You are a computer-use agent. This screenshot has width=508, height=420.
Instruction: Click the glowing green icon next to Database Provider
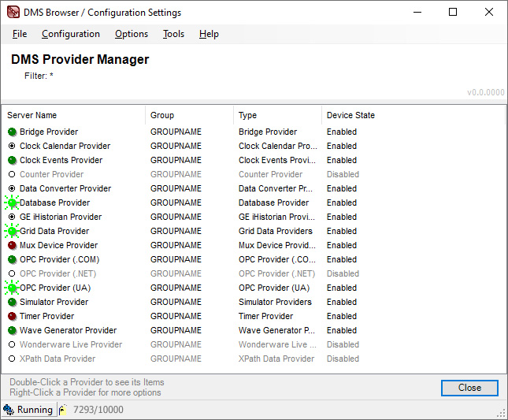coord(12,203)
